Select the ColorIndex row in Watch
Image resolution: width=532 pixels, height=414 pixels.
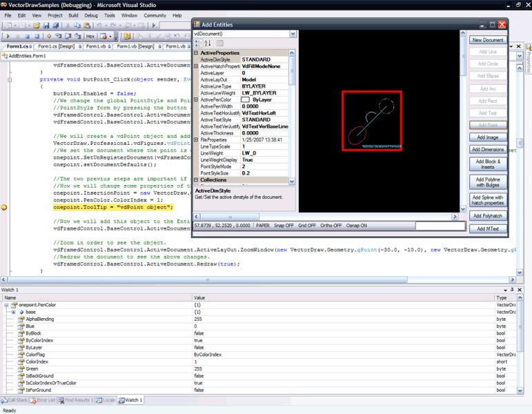[259, 362]
